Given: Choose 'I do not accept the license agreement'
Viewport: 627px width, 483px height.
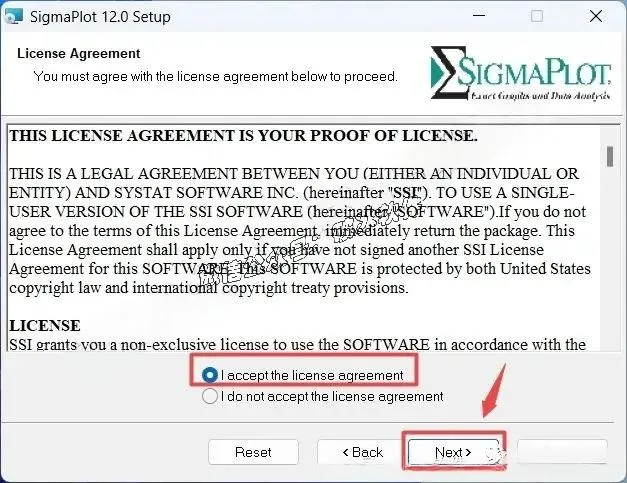Looking at the screenshot, I should 210,396.
